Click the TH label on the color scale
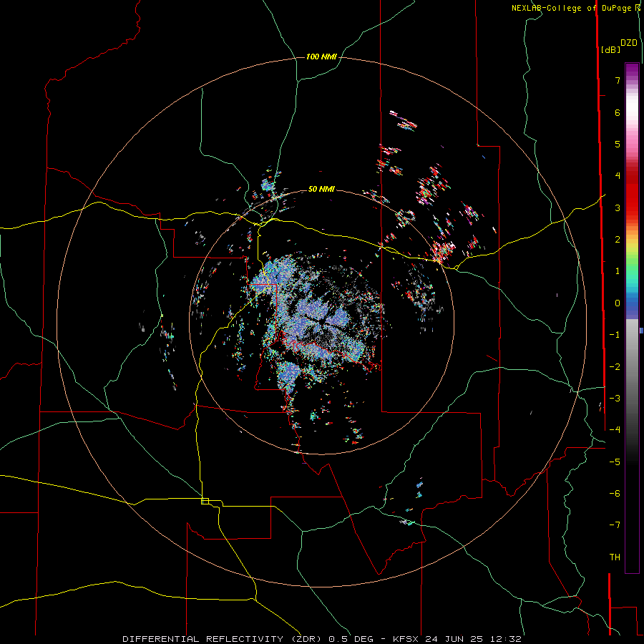 [615, 557]
